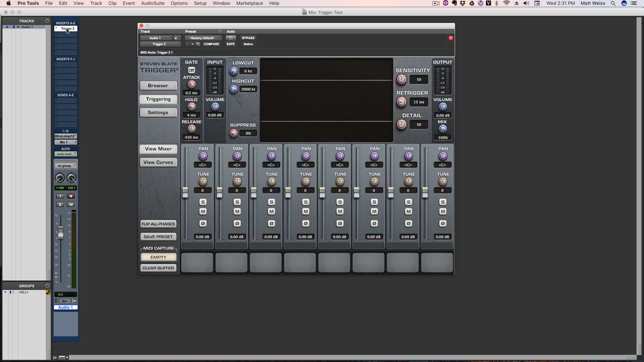Open the Setup menu
Image resolution: width=644 pixels, height=362 pixels.
click(200, 3)
